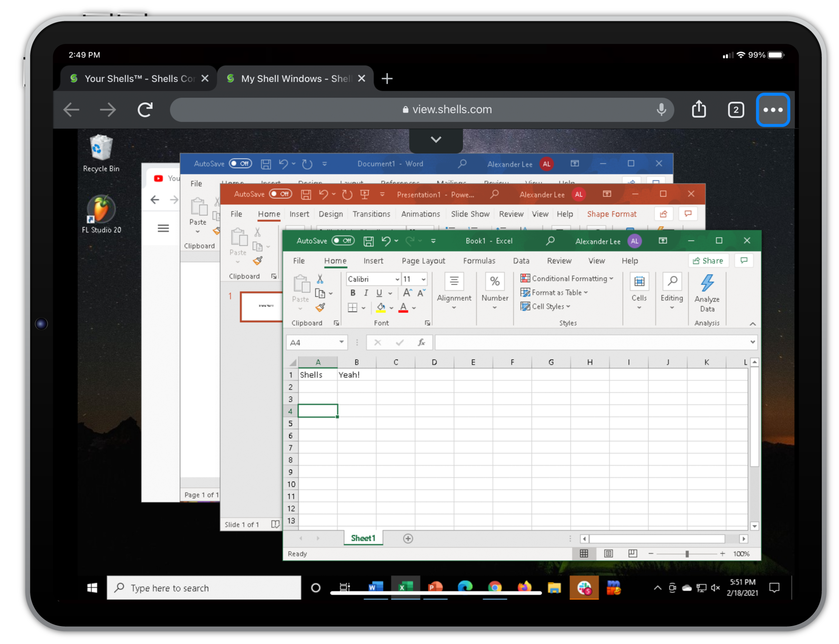
Task: Collapse the Excel ribbon chevron
Action: (x=753, y=324)
